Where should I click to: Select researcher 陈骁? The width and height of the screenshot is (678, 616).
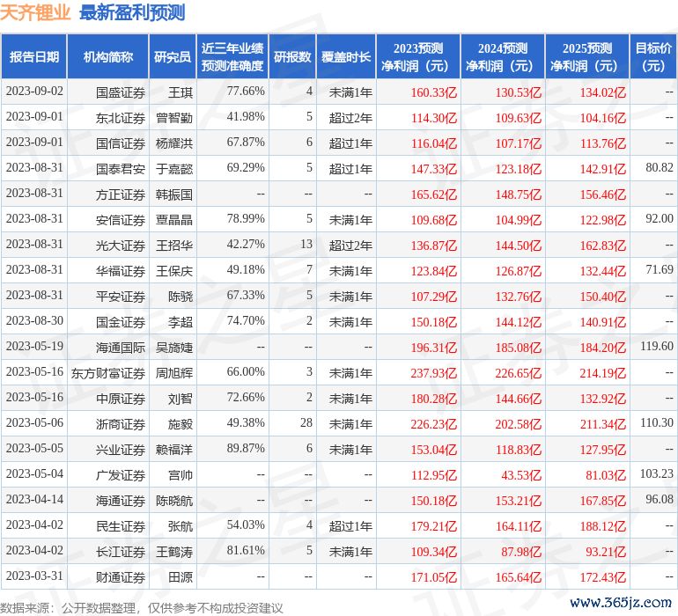181,297
